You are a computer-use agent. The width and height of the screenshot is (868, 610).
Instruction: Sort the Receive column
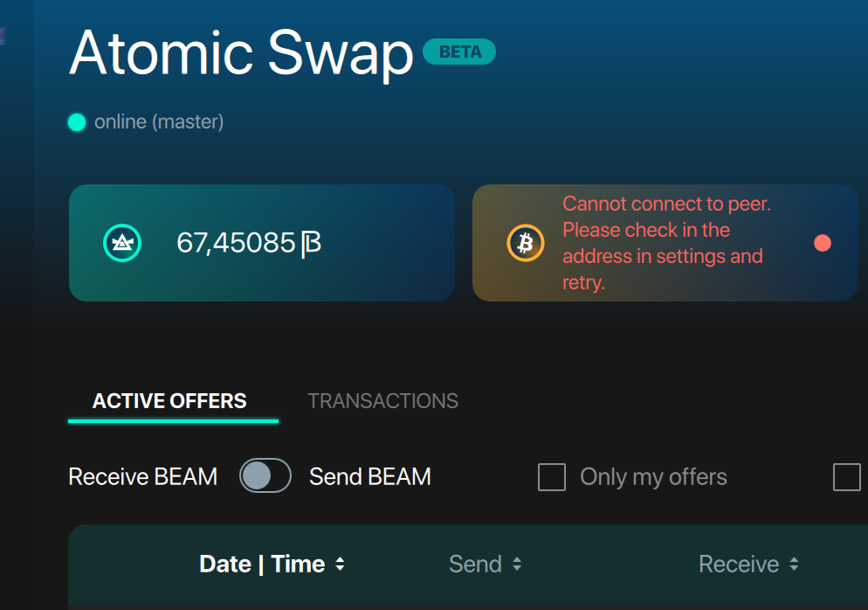(x=748, y=564)
